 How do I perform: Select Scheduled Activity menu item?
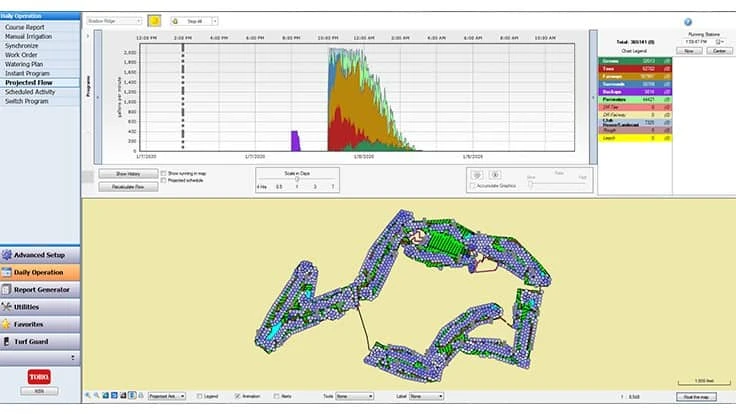tap(33, 91)
